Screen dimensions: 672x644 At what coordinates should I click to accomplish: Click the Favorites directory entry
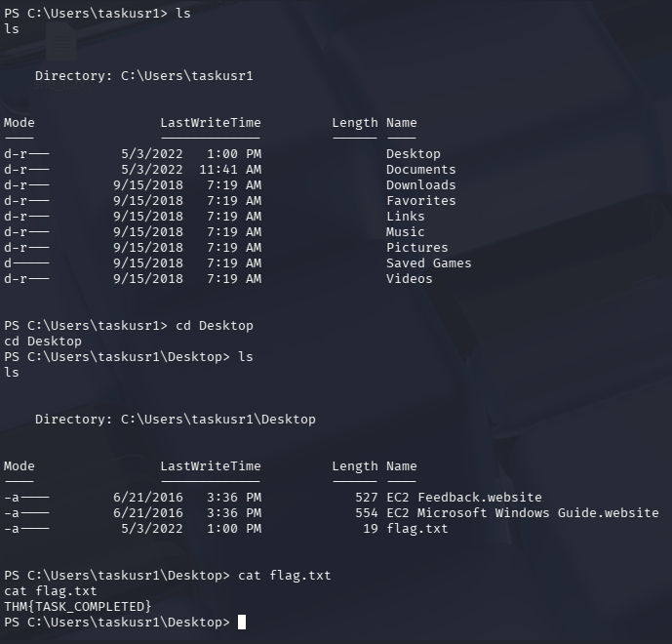[x=420, y=201]
